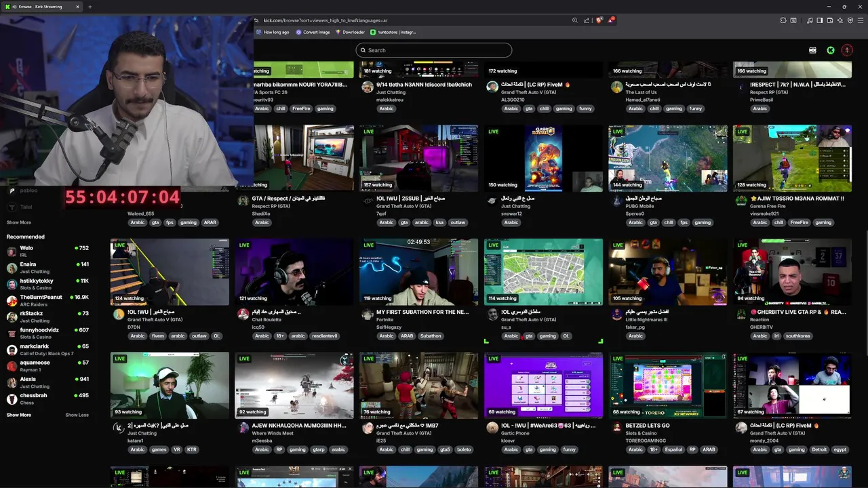Viewport: 868px width, 488px height.
Task: Open Enaira's avatar in Recommended list
Action: pyautogui.click(x=12, y=268)
